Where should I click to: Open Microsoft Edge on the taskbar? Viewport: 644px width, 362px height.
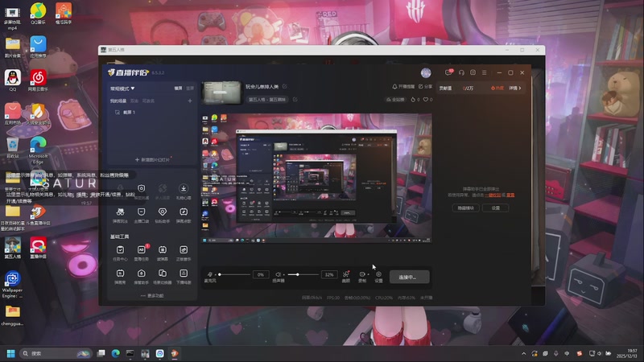pyautogui.click(x=115, y=353)
